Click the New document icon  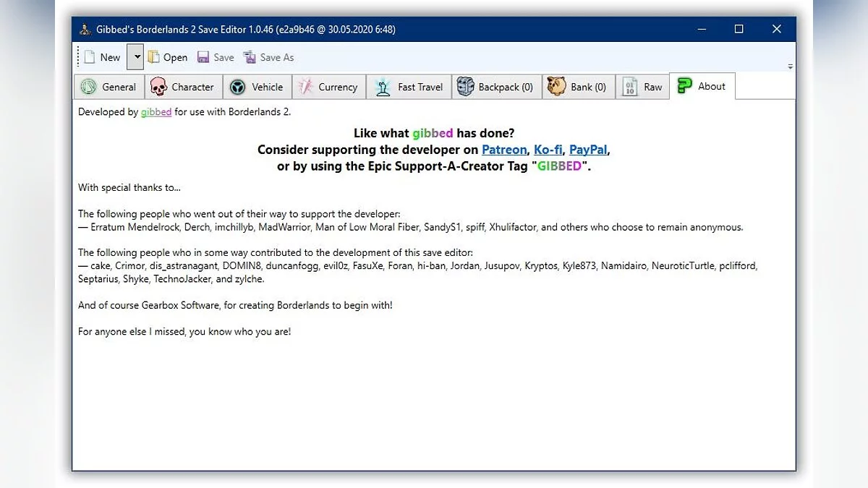pos(90,57)
